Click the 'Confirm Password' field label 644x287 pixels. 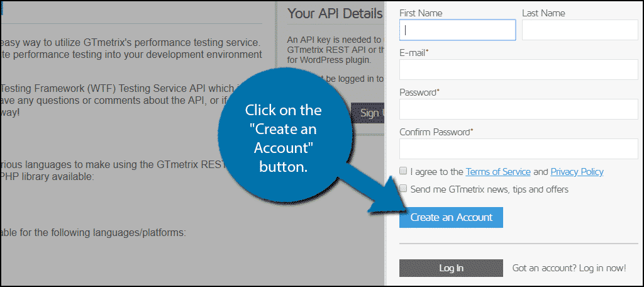436,132
